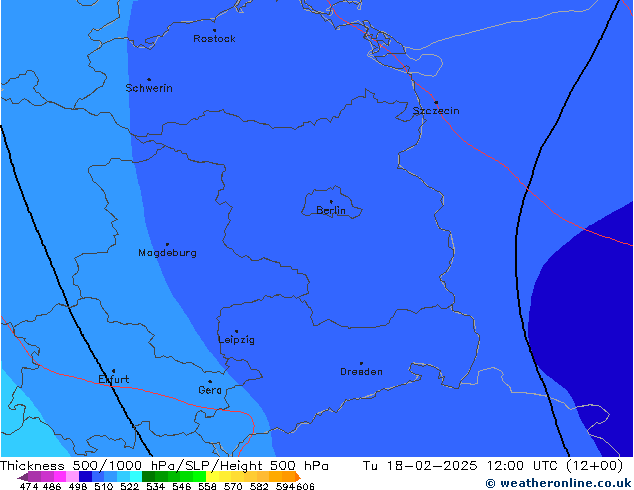The height and width of the screenshot is (490, 634).
Task: Pick the dark green legend swatch above 534
Action: click(x=148, y=477)
